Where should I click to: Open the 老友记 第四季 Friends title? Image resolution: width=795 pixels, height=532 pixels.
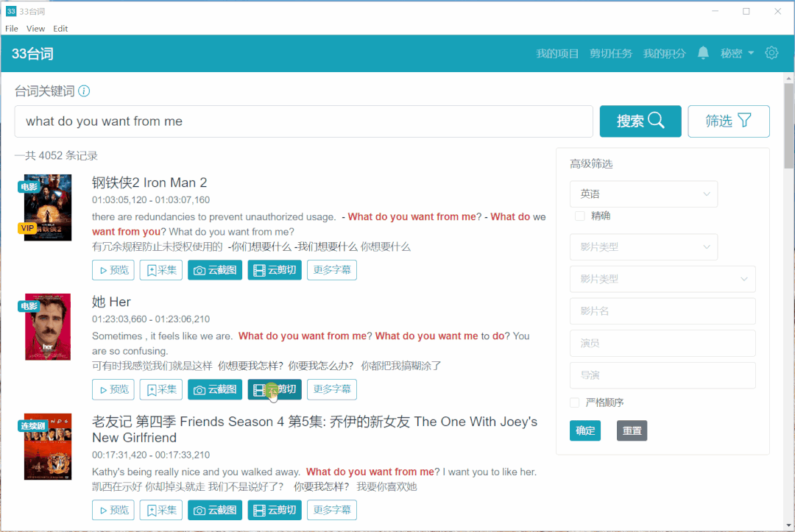pos(315,430)
